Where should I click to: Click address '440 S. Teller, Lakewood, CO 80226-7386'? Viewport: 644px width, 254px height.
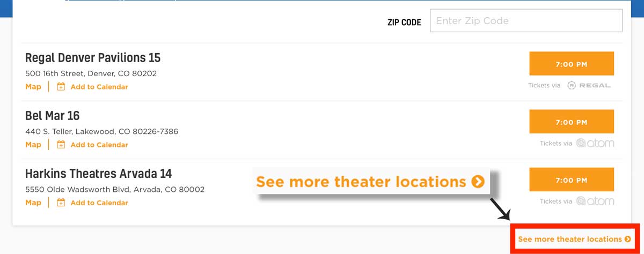[x=101, y=131]
